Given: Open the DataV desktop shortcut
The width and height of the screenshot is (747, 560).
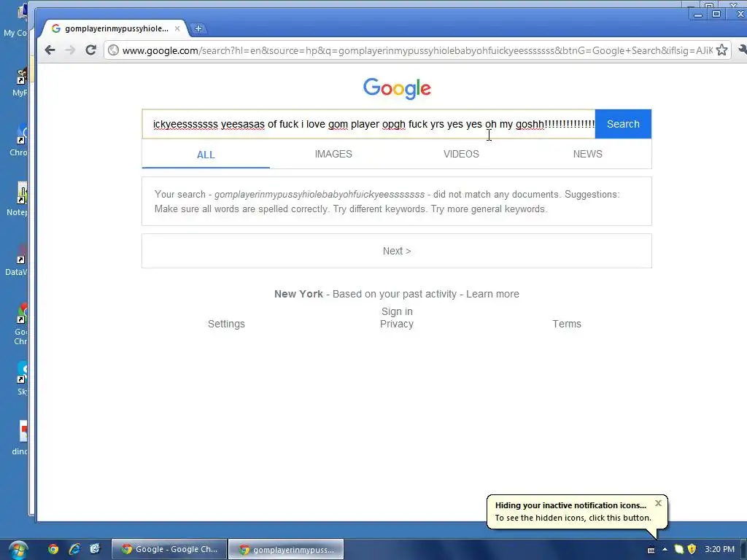Looking at the screenshot, I should (18, 259).
